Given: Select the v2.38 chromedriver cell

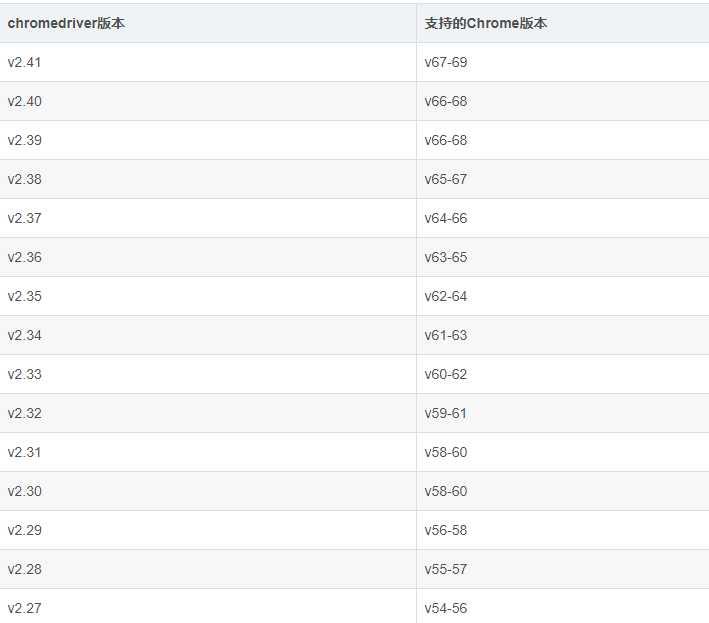Looking at the screenshot, I should click(x=208, y=179).
